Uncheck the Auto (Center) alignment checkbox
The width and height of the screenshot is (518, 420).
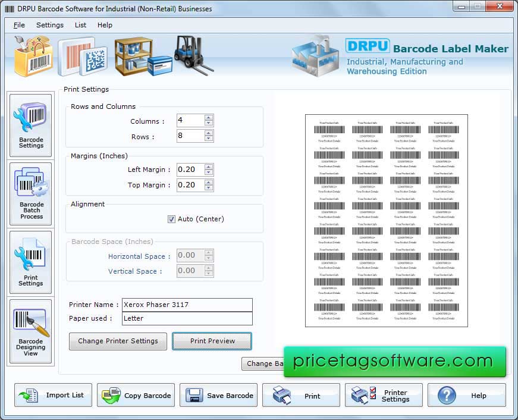click(x=171, y=219)
